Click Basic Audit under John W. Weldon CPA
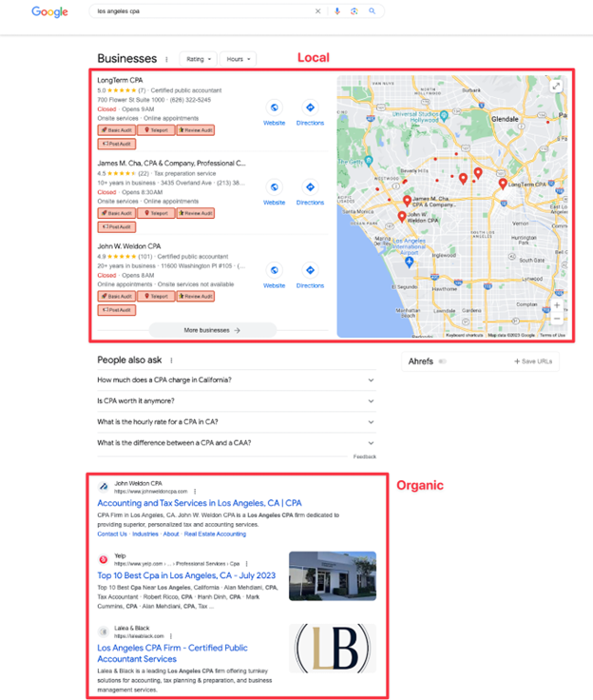The image size is (593, 700). pos(117,296)
